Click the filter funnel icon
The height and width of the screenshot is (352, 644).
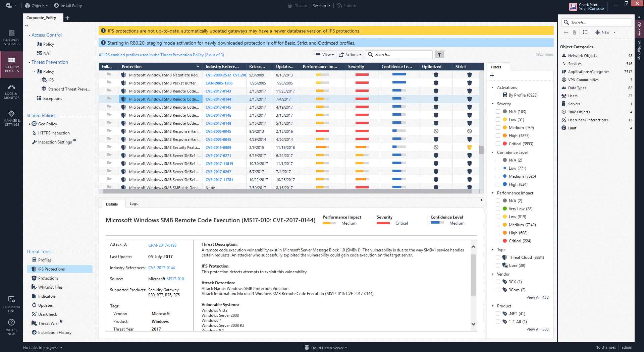(439, 55)
